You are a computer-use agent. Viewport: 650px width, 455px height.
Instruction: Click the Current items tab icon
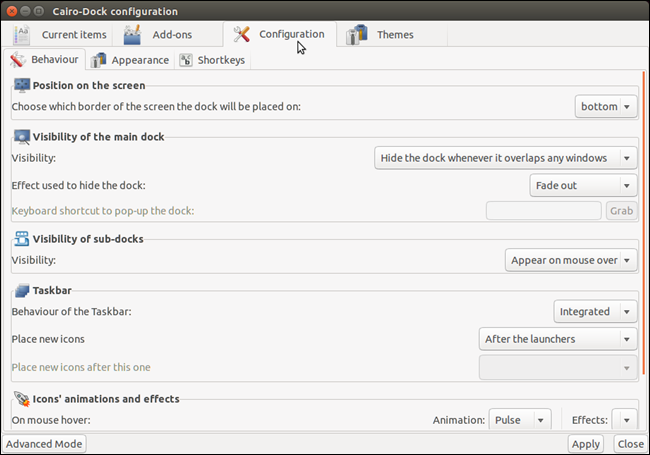point(24,35)
